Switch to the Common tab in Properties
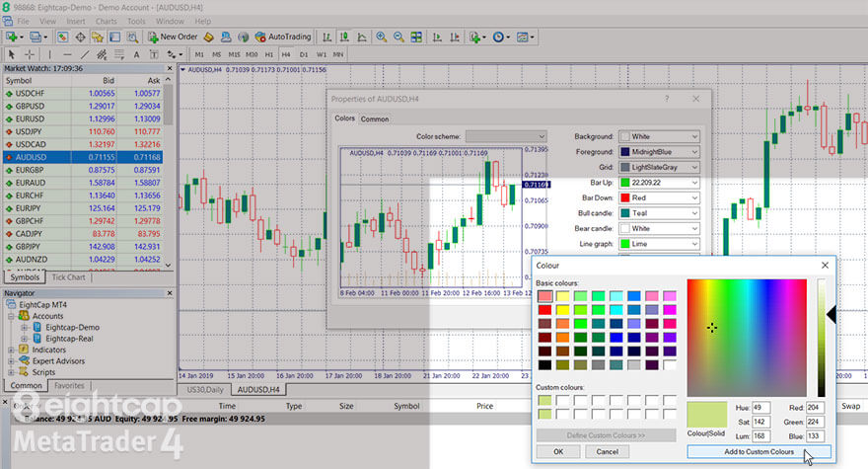Image resolution: width=868 pixels, height=469 pixels. coord(375,118)
